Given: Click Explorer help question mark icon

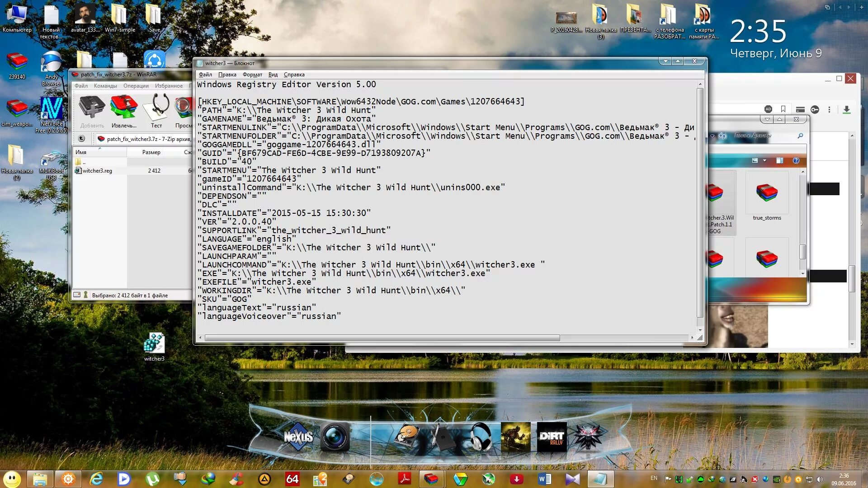Looking at the screenshot, I should tap(796, 160).
